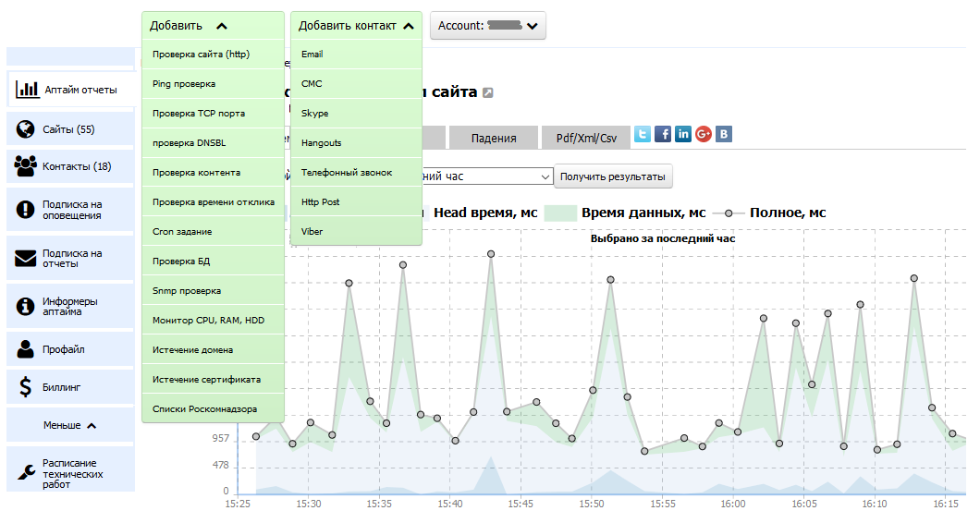980x523 pixels.
Task: Add Skype contact
Action: click(x=356, y=113)
